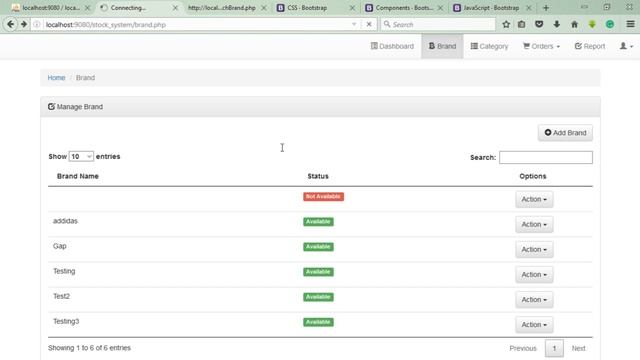
Task: Click page 1 pagination button
Action: [554, 348]
